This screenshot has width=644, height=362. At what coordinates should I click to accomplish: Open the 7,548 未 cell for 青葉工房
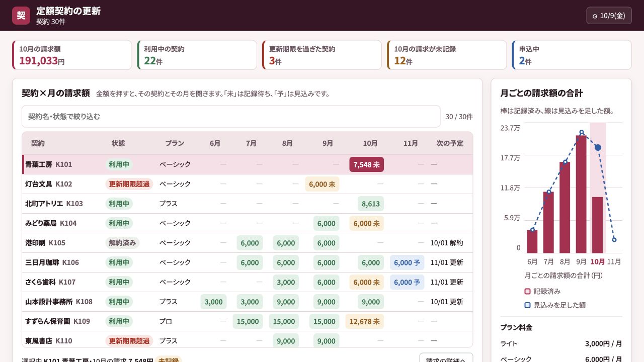point(366,164)
